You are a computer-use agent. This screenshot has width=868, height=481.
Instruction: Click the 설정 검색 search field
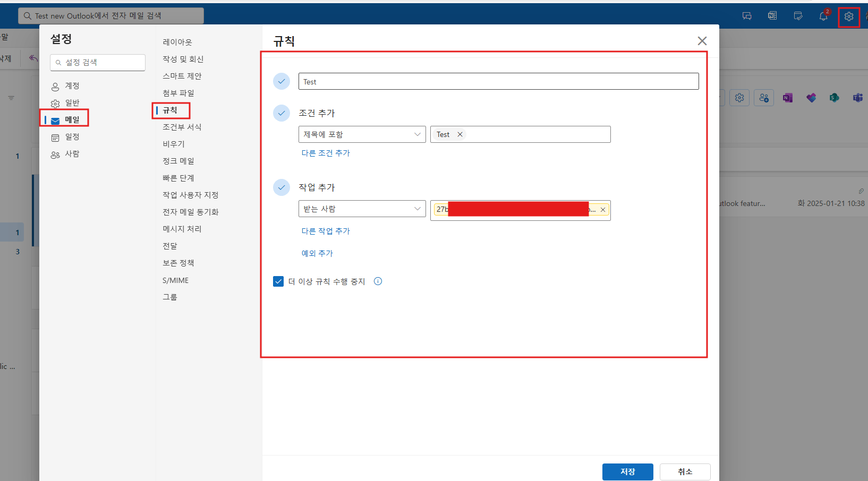click(98, 62)
